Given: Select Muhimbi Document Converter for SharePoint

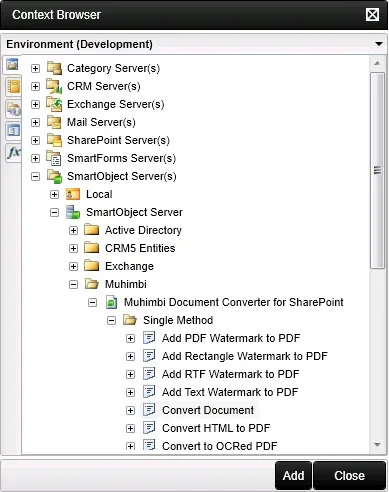Looking at the screenshot, I should (x=233, y=302).
